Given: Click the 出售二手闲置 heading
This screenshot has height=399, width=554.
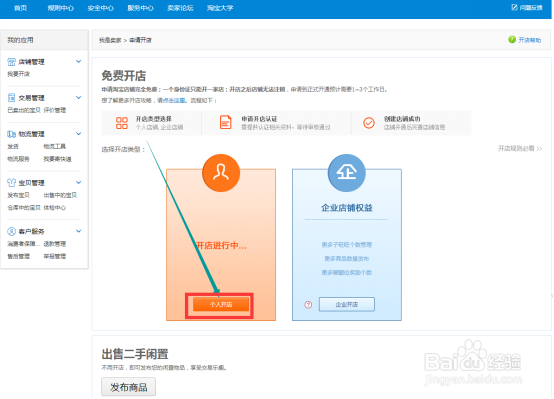Looking at the screenshot, I should pyautogui.click(x=135, y=354).
